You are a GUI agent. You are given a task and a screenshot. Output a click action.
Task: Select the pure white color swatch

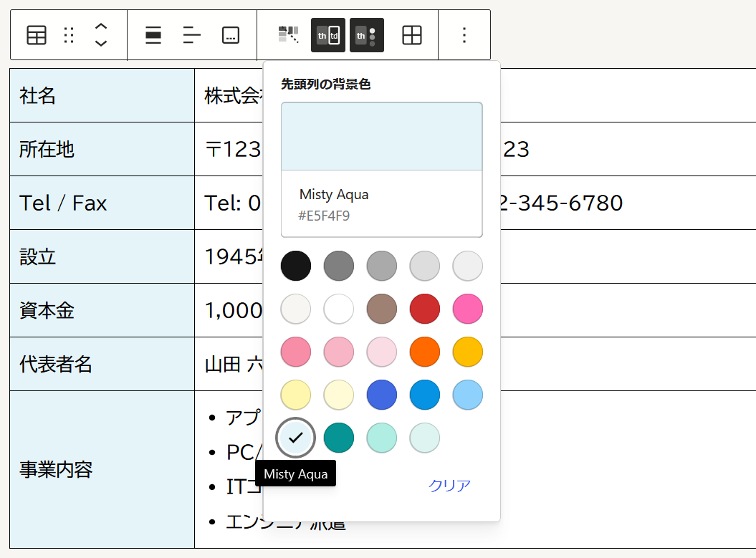click(x=338, y=309)
